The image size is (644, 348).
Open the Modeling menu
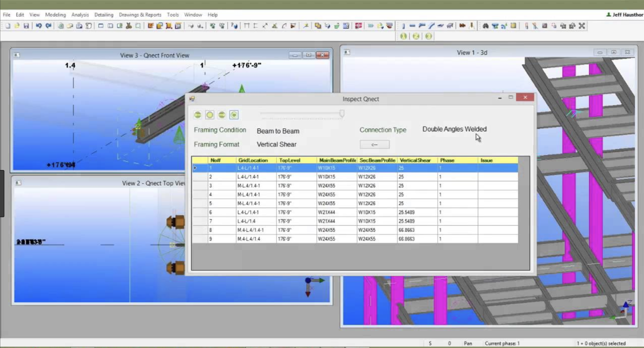pos(55,15)
